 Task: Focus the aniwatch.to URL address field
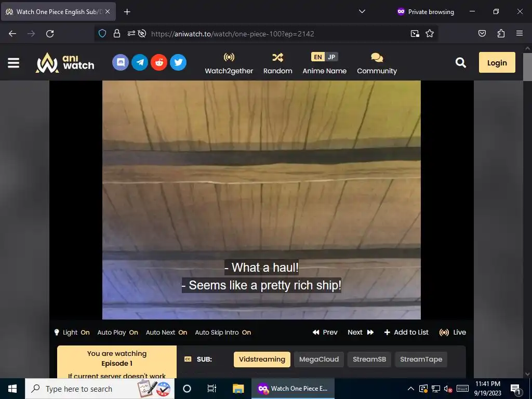(x=232, y=34)
